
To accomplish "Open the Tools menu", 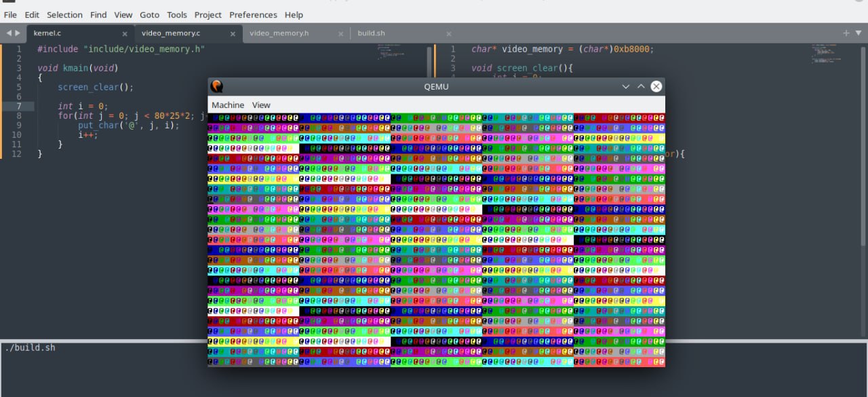I will pos(177,14).
